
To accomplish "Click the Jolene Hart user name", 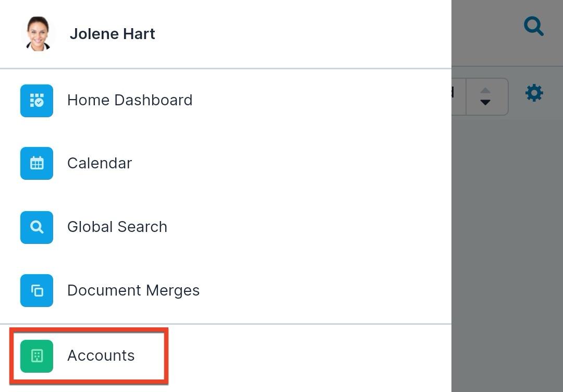I will (x=113, y=34).
